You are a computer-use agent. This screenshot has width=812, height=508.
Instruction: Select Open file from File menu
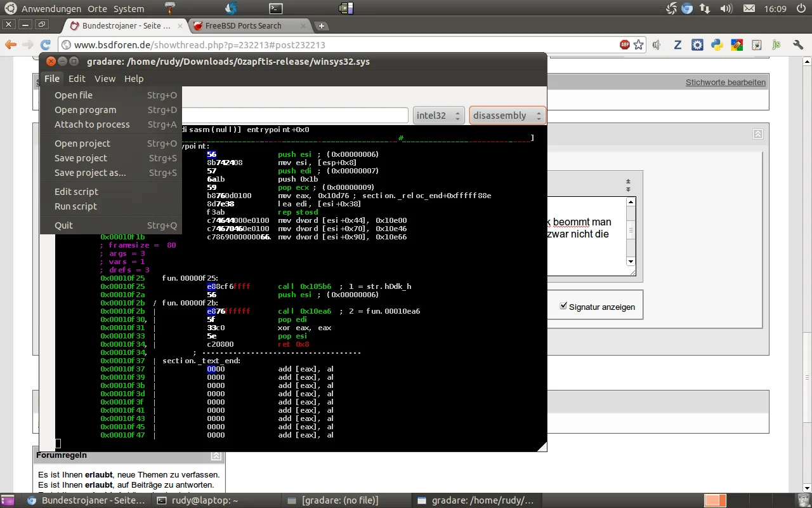coord(111,95)
